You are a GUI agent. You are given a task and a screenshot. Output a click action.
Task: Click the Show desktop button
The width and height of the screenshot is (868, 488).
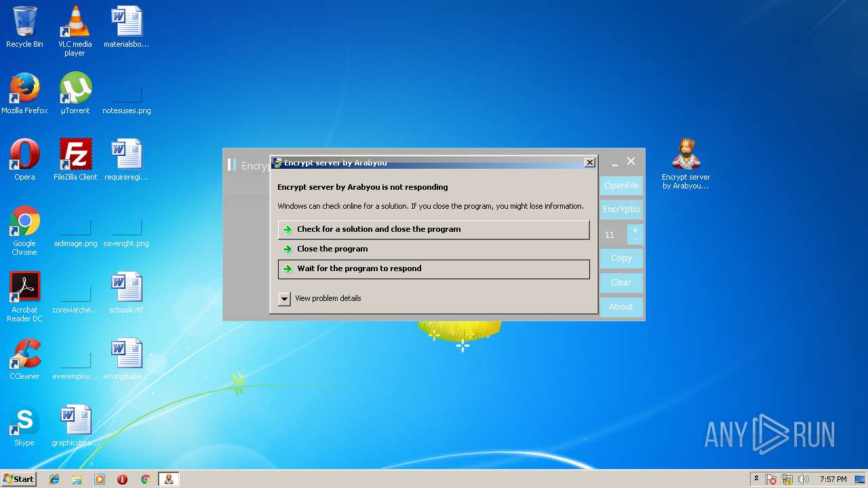click(x=861, y=479)
